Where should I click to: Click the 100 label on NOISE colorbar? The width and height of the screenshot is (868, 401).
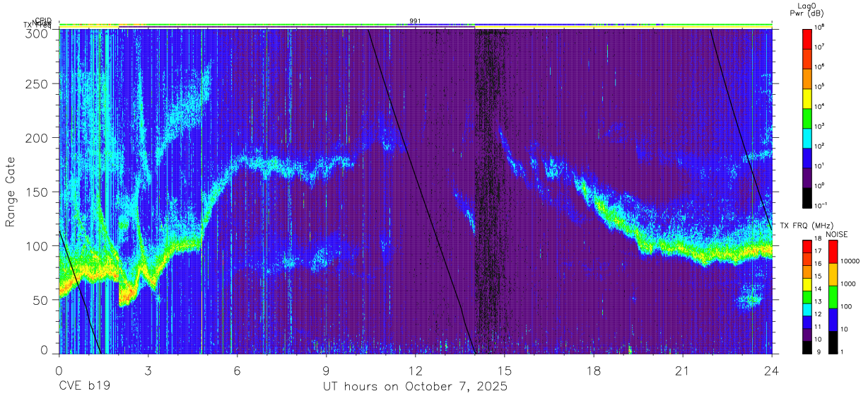click(847, 306)
